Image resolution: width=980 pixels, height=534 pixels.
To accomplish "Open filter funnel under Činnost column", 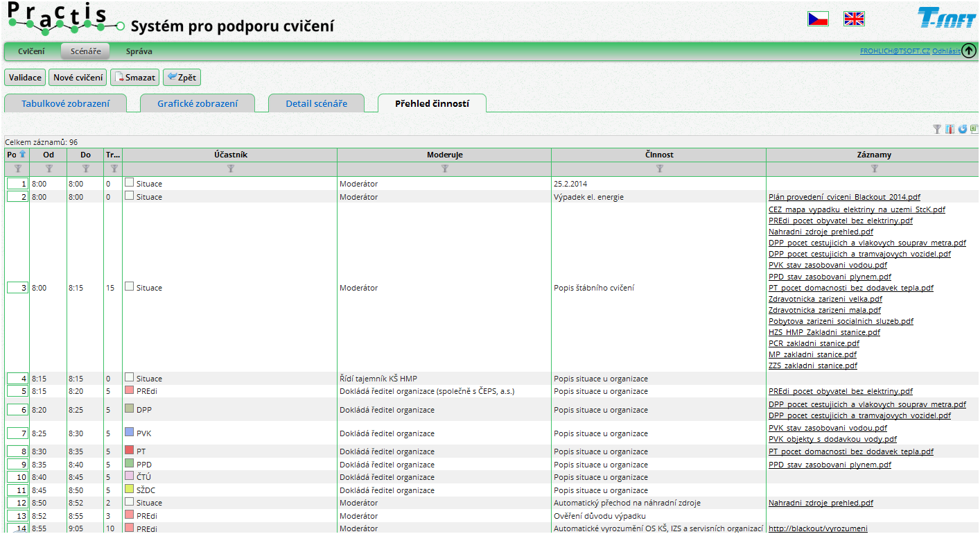I will (659, 169).
